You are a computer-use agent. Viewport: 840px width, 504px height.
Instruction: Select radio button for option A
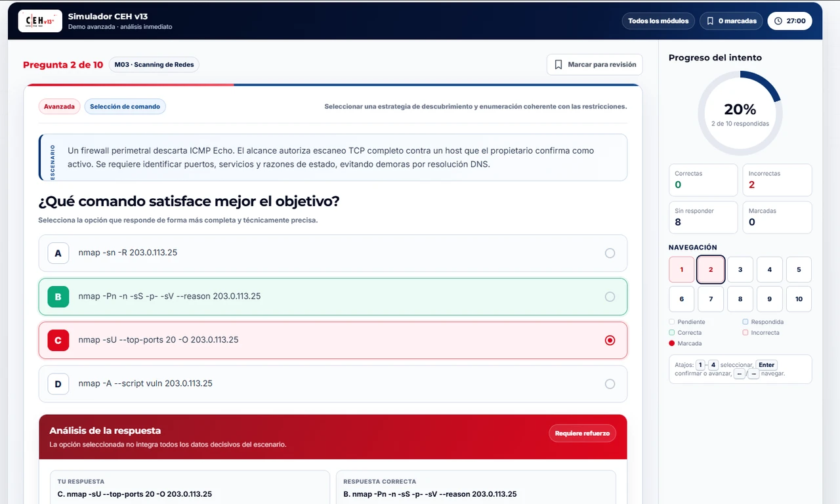[x=610, y=253]
